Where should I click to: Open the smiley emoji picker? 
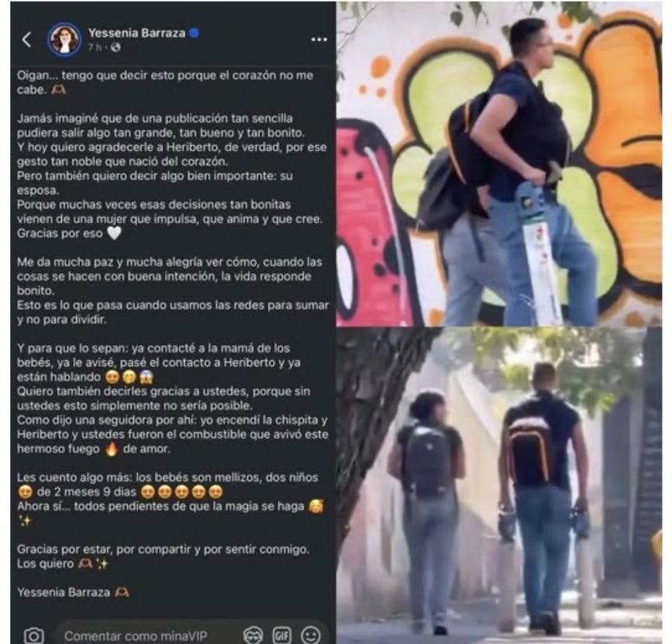coord(311,636)
